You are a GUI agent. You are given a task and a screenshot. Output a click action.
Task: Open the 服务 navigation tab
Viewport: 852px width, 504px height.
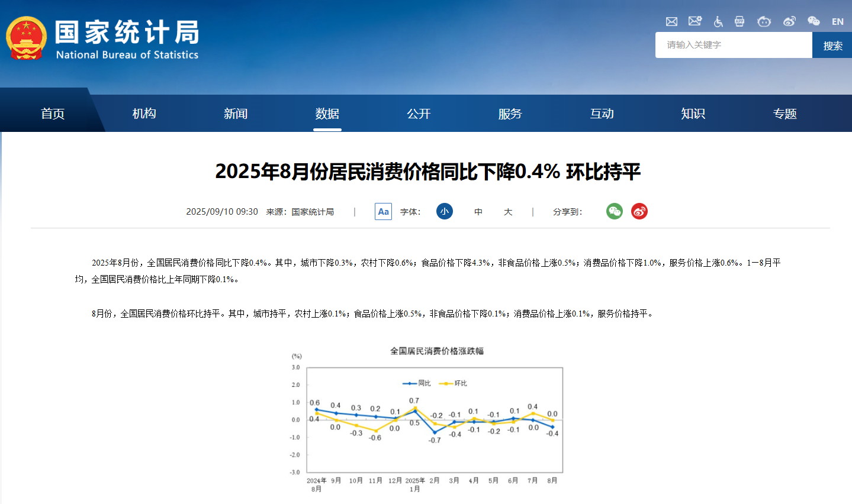pos(510,114)
